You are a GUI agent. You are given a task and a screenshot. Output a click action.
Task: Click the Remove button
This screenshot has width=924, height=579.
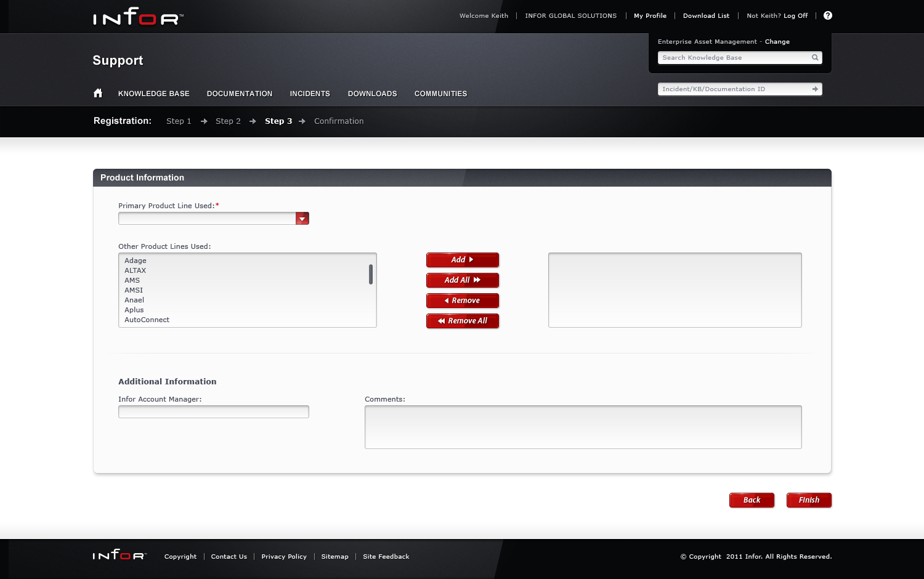463,301
